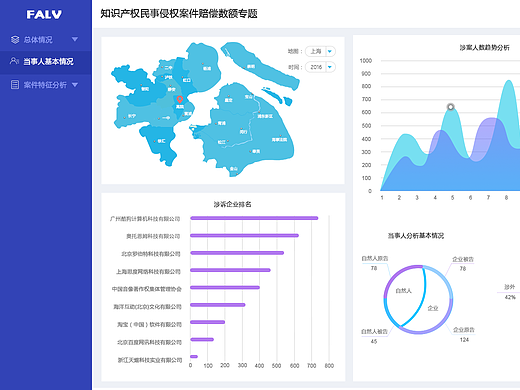Click the document icon beside 案件特征分析
The image size is (520, 390).
pos(15,85)
